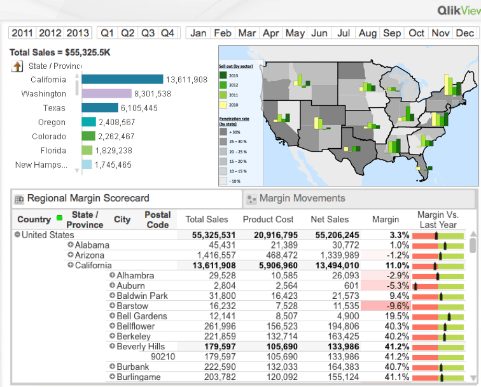Choose the Sep month filter
The height and width of the screenshot is (387, 481).
392,33
